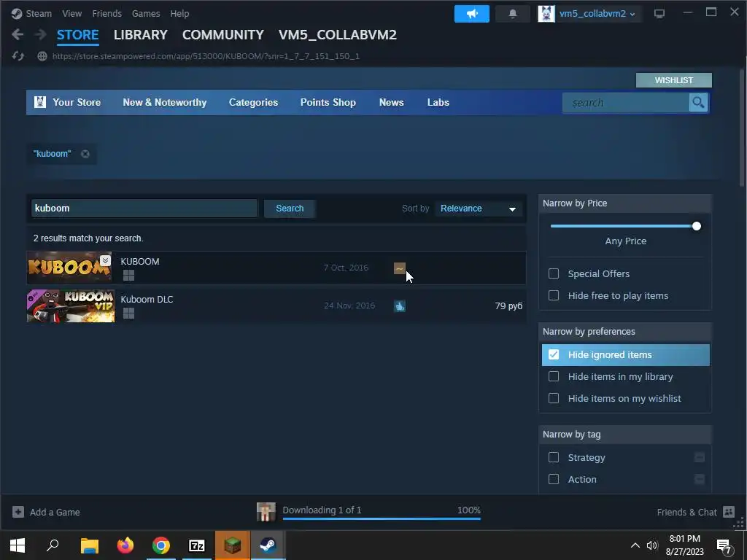Viewport: 747px width, 560px height.
Task: Adjust the Any Price slider handle
Action: 697,226
